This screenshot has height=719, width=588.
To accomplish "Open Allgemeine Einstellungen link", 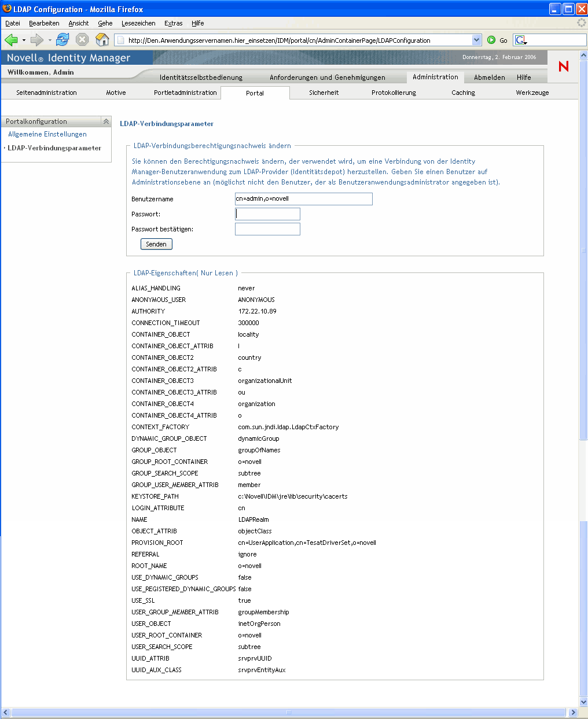I will pyautogui.click(x=47, y=134).
